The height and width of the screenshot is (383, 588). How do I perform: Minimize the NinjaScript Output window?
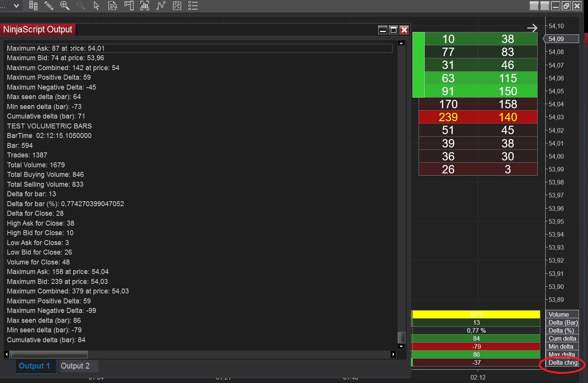click(x=383, y=30)
